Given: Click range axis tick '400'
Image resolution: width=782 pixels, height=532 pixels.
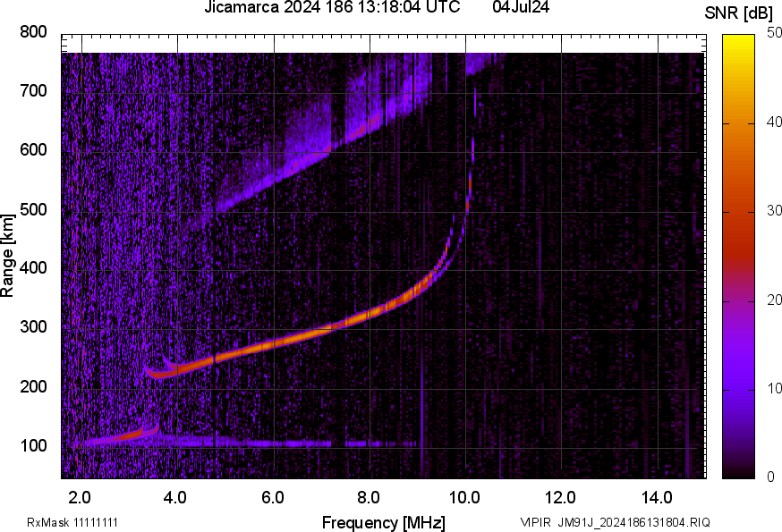Looking at the screenshot, I should (33, 268).
